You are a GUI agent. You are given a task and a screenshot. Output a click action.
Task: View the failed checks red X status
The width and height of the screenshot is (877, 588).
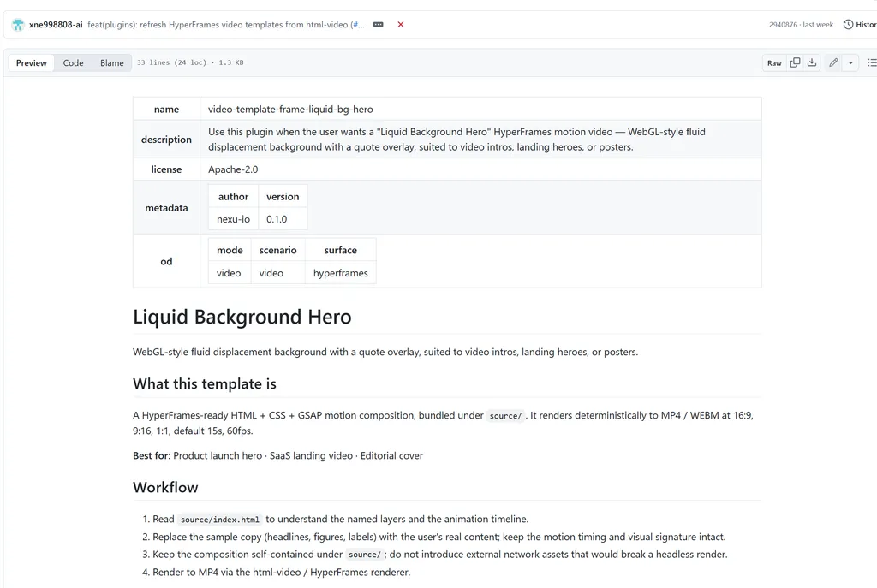(x=401, y=25)
